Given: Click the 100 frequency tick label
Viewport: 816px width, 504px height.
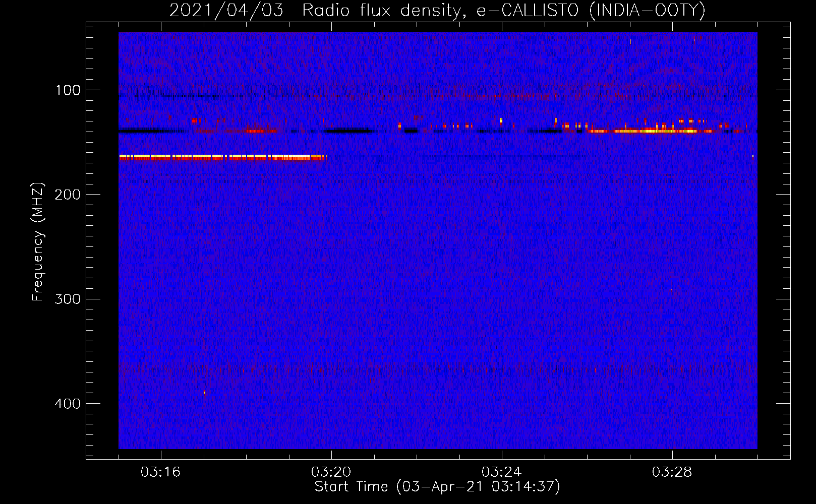Looking at the screenshot, I should [68, 90].
